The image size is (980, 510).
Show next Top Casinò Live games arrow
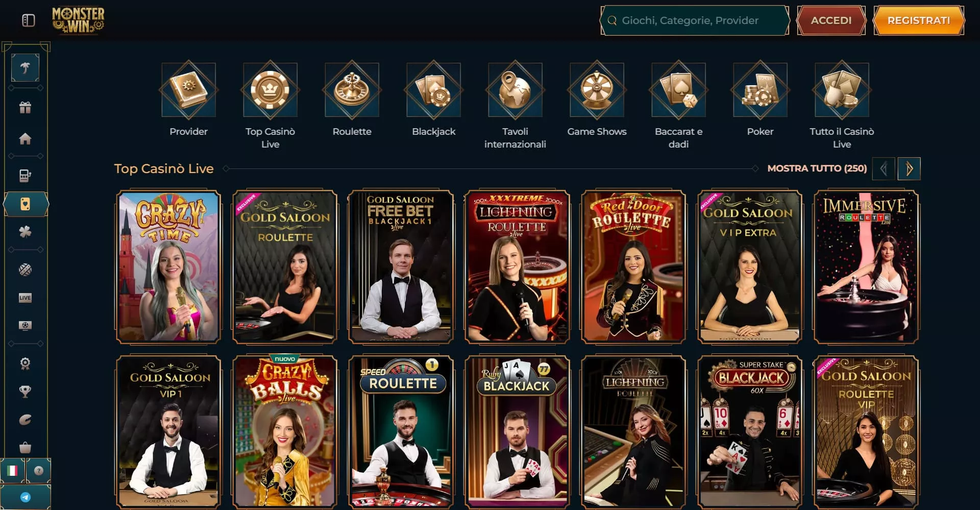(909, 168)
